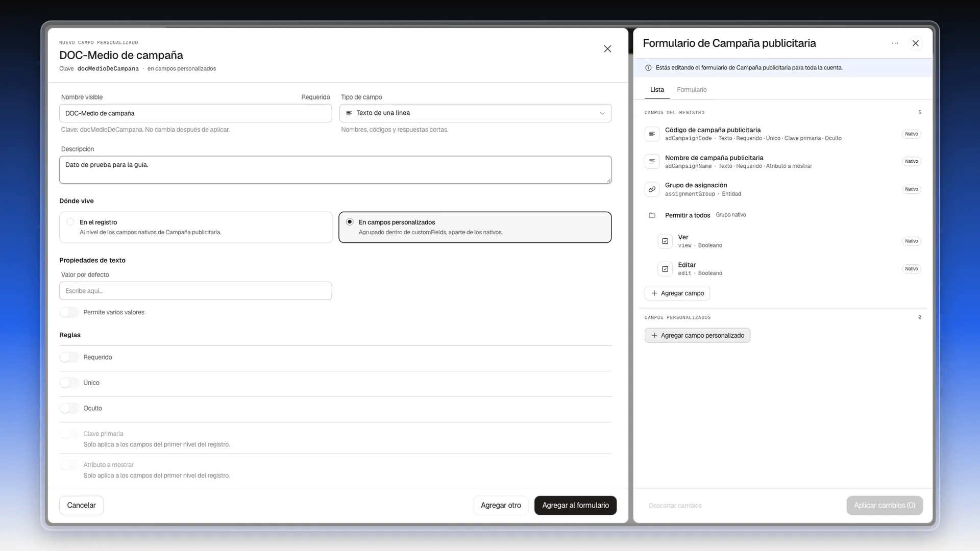
Task: Enable the Requerido rule toggle
Action: tap(69, 357)
